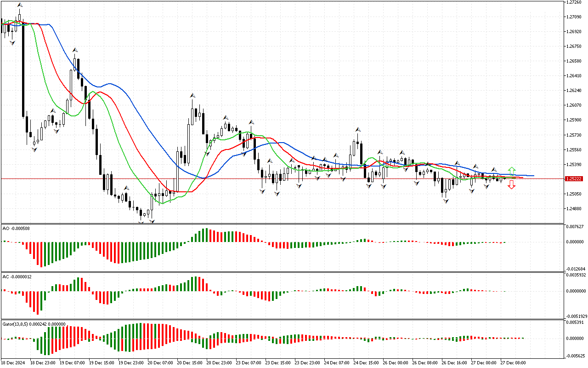The width and height of the screenshot is (588, 368).
Task: Click the 1.25900 price scale label
Action: (574, 120)
